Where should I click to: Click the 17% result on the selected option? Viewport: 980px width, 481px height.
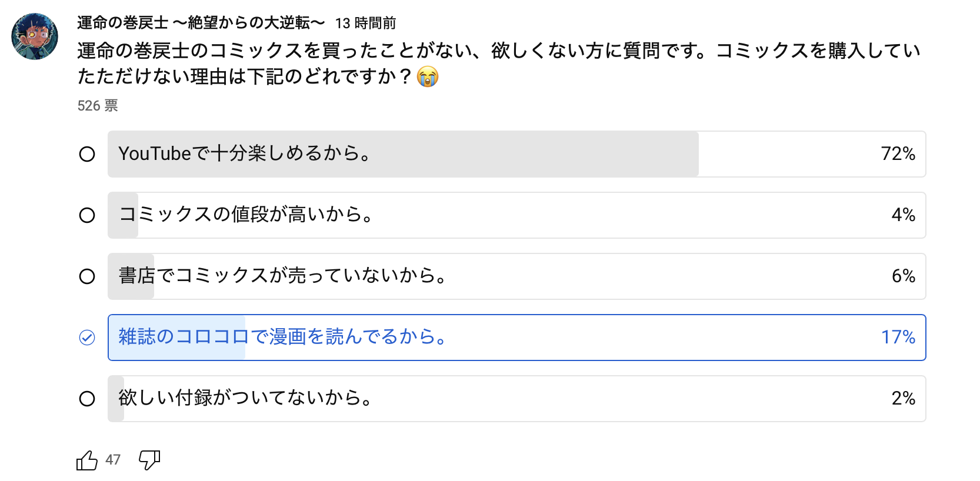point(898,338)
